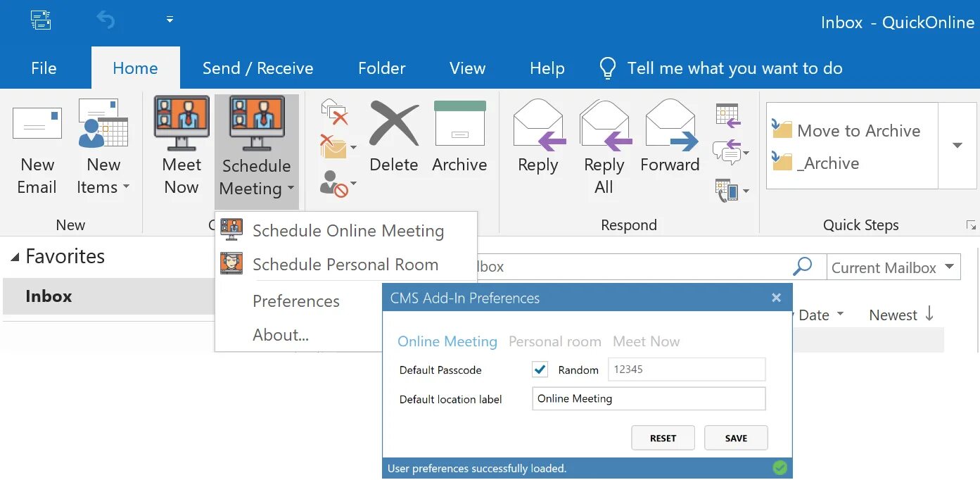The image size is (980, 480).
Task: Open the Current Mailbox scope dropdown
Action: (893, 267)
